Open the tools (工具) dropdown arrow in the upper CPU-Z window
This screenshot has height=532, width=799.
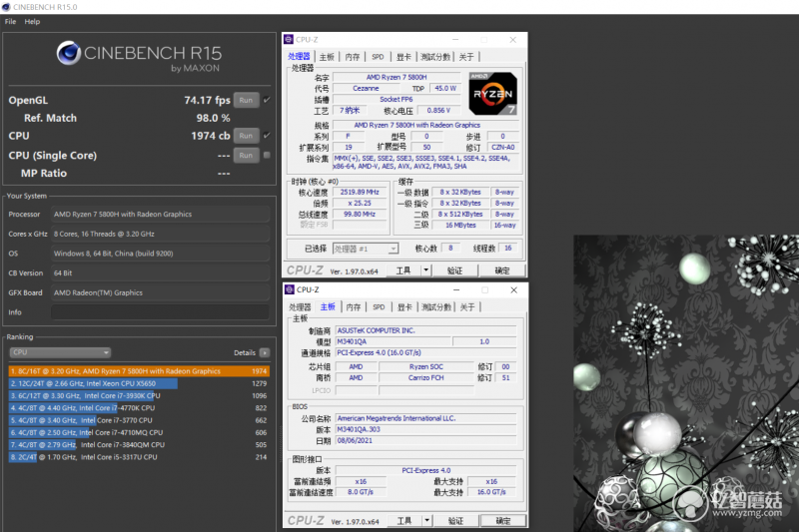coord(426,270)
